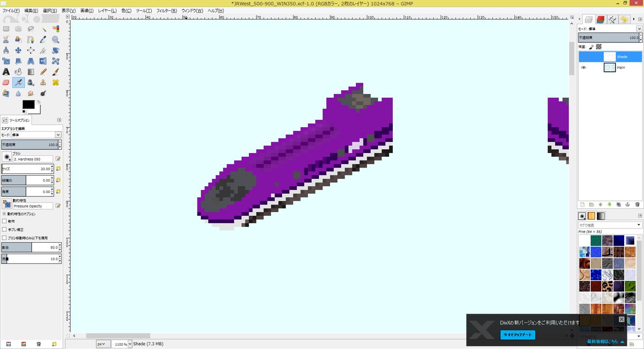644x349 pixels.
Task: Enable the 散布 checkbox
Action: (4, 221)
